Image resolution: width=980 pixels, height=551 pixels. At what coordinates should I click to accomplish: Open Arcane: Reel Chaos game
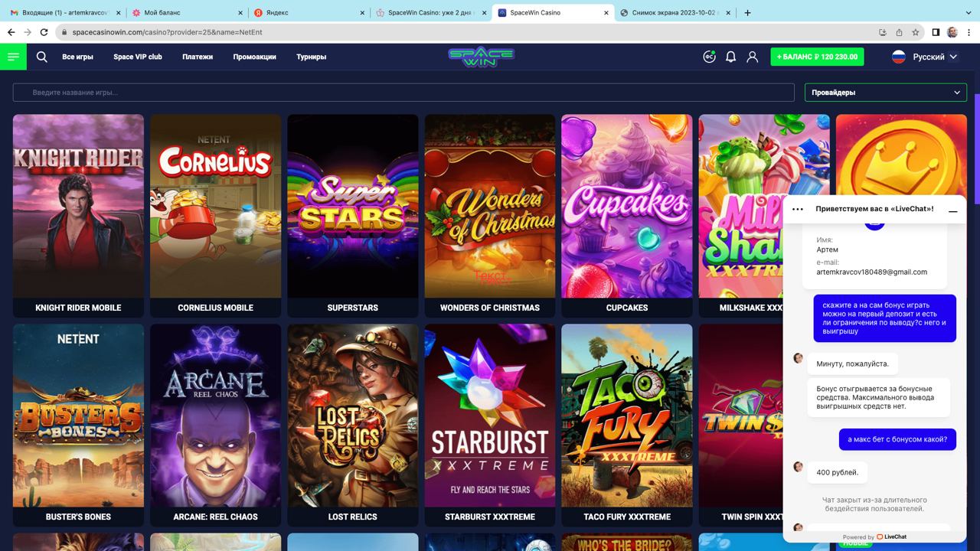(x=215, y=425)
